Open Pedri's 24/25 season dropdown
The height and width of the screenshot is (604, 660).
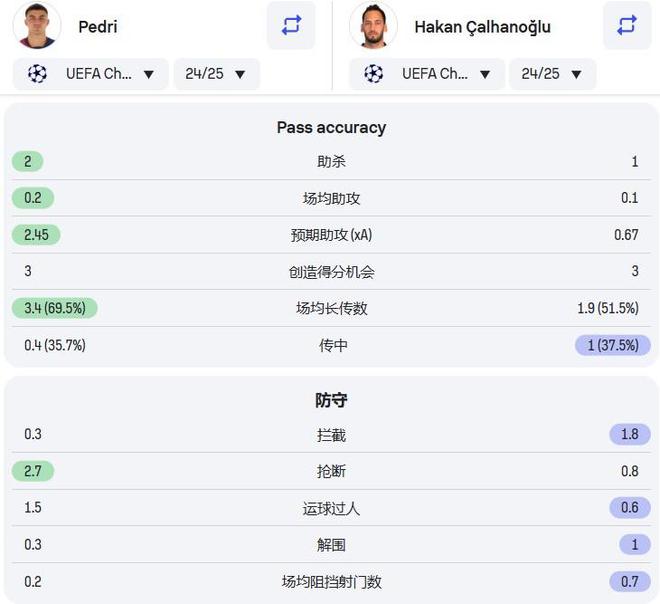pos(216,74)
